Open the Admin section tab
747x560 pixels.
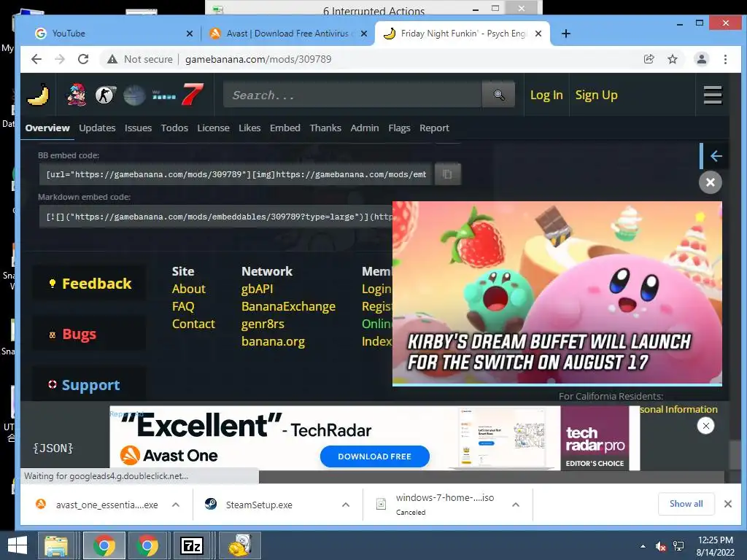[365, 128]
